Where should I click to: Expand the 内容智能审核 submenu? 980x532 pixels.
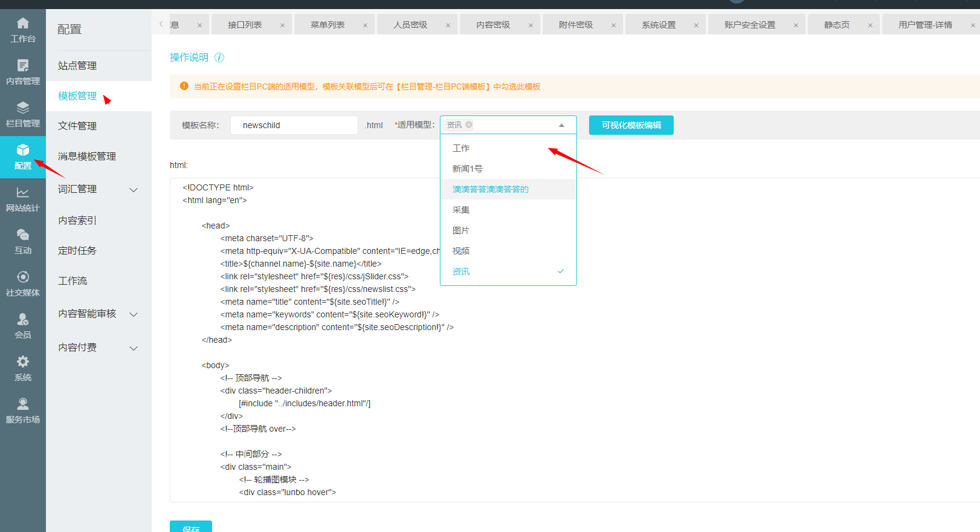(x=134, y=314)
